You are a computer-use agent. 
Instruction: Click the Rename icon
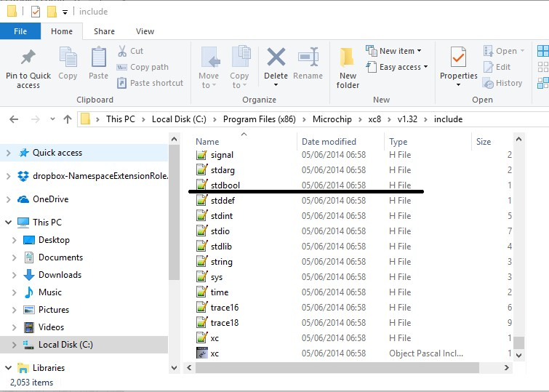pos(308,57)
